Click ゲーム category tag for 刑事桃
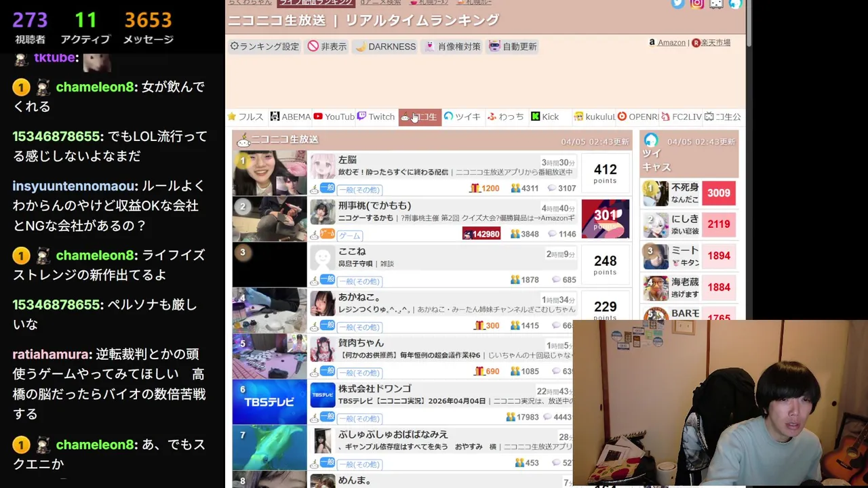Viewport: 868px width, 488px height. click(x=350, y=235)
